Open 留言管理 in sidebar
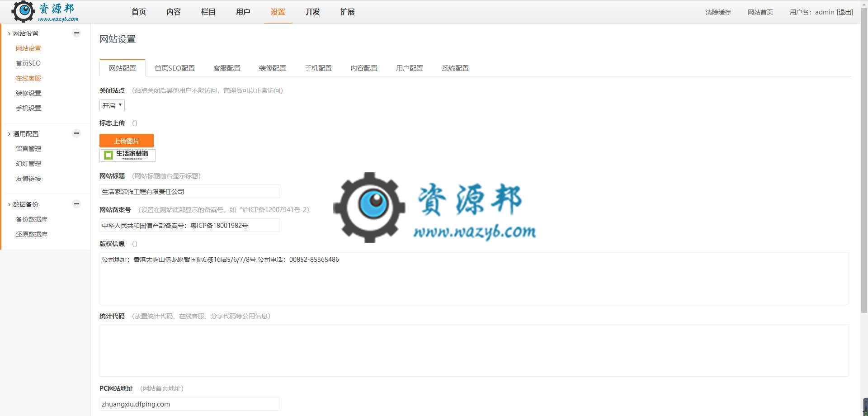Image resolution: width=868 pixels, height=416 pixels. (x=28, y=149)
